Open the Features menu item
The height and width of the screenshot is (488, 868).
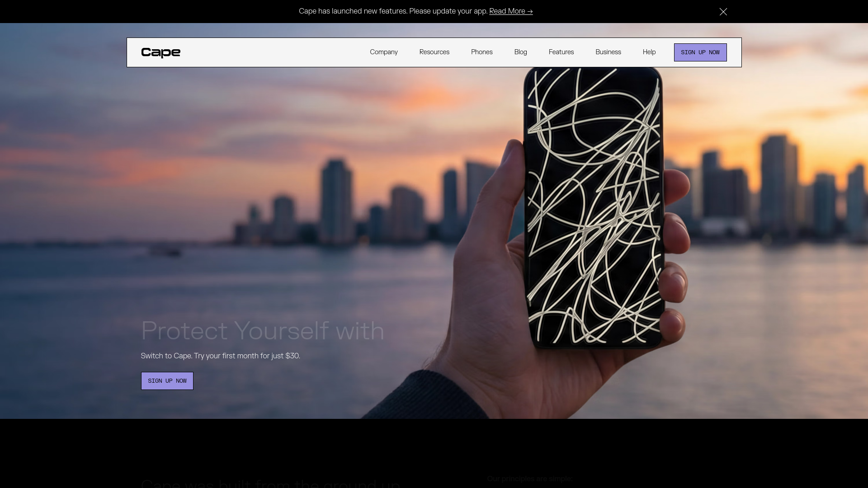point(561,52)
